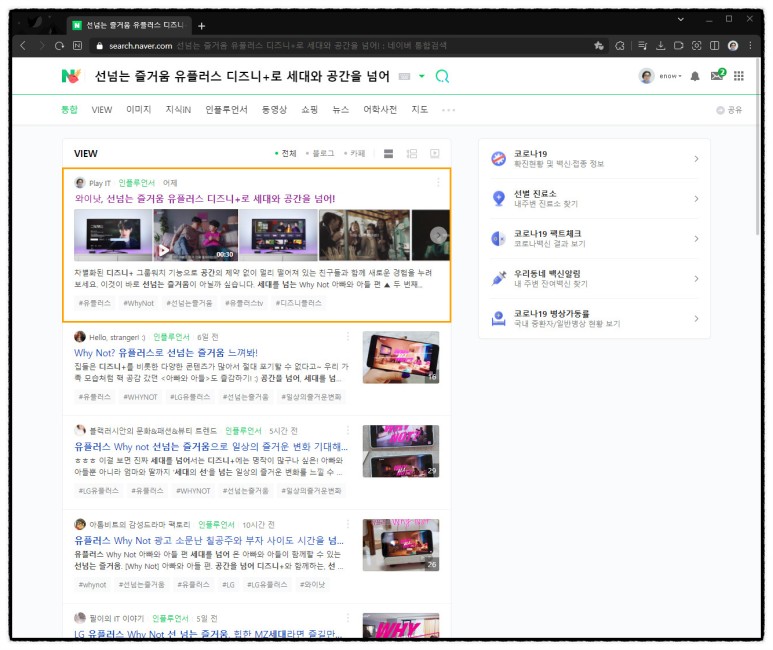Select the 동영상 tab

click(x=274, y=109)
